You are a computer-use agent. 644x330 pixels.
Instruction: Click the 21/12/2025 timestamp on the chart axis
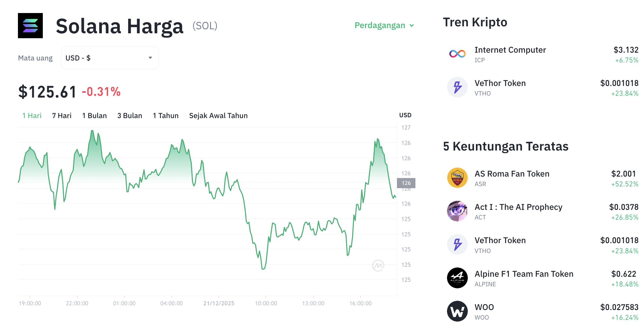[x=219, y=303]
